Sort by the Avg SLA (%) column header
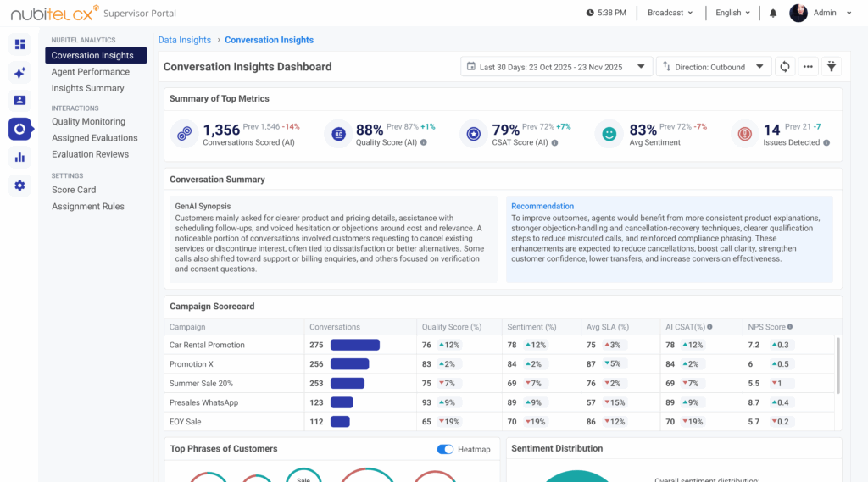 point(607,327)
